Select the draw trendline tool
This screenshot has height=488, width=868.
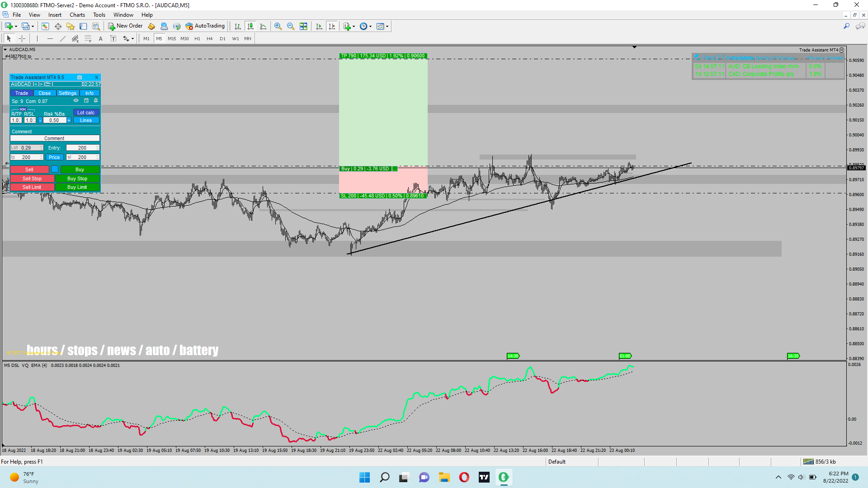63,38
